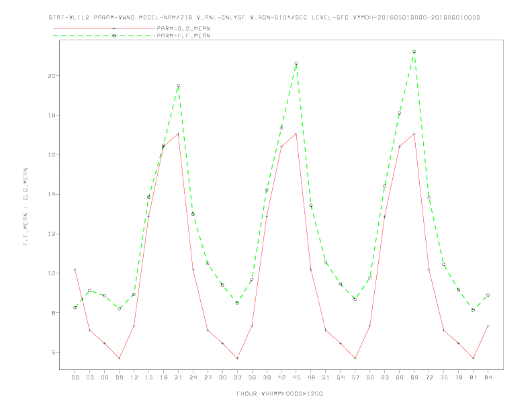This screenshot has height=411, width=532.
Task: Click x-axis tick label 84
Action: point(488,377)
